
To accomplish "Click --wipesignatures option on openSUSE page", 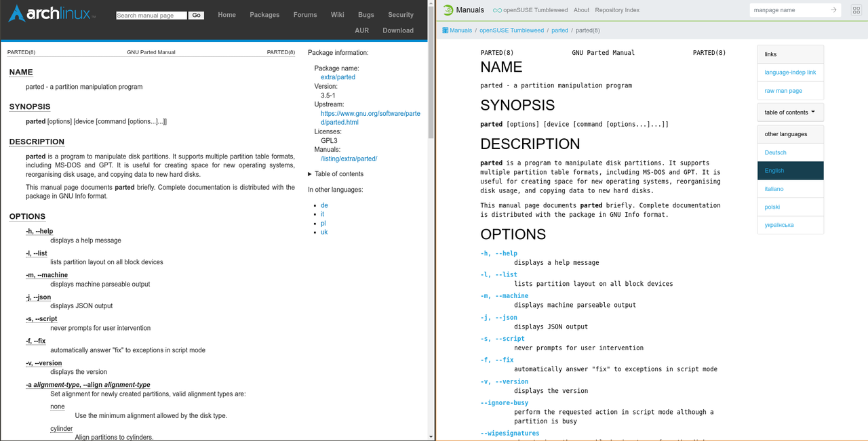I will click(510, 434).
